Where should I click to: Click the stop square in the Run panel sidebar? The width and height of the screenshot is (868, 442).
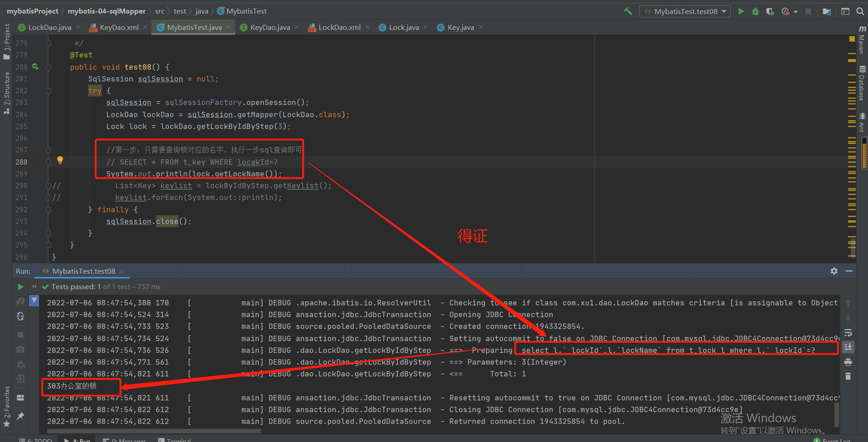click(x=20, y=335)
